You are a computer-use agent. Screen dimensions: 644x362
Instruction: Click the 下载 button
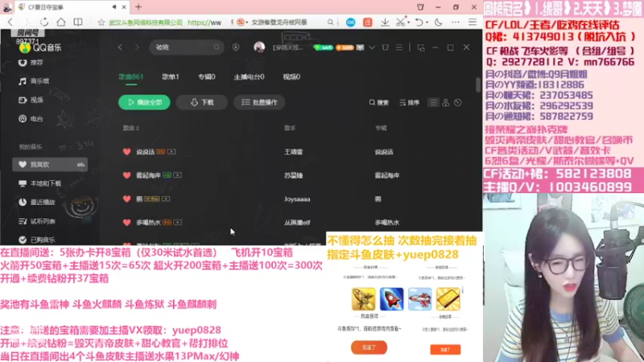click(202, 102)
